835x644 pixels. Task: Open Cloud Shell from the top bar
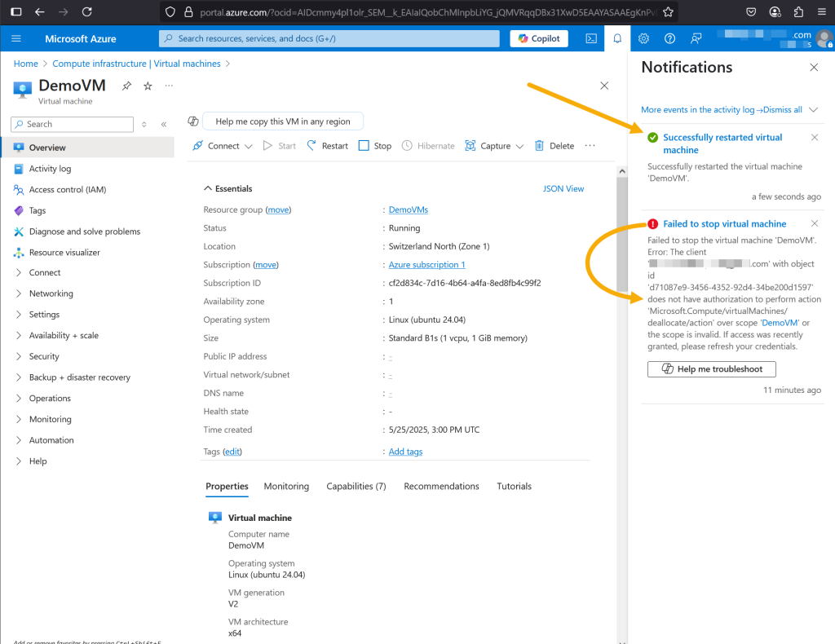tap(591, 38)
